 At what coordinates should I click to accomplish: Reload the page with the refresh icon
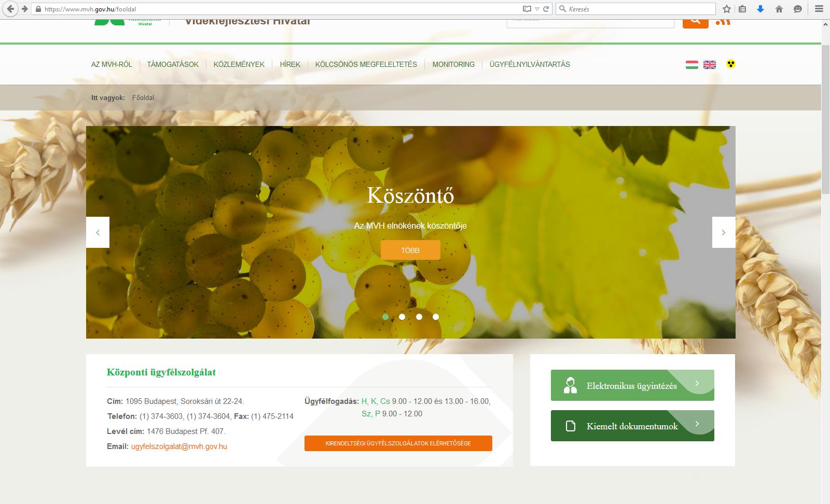[x=546, y=9]
